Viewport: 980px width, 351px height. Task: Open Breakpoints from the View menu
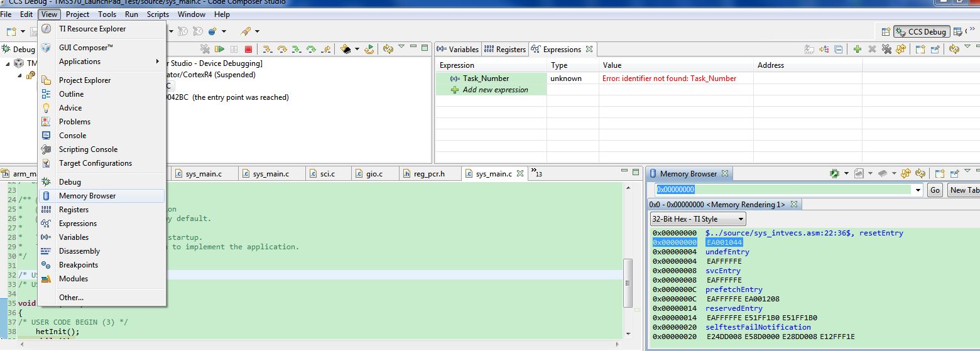(102, 265)
